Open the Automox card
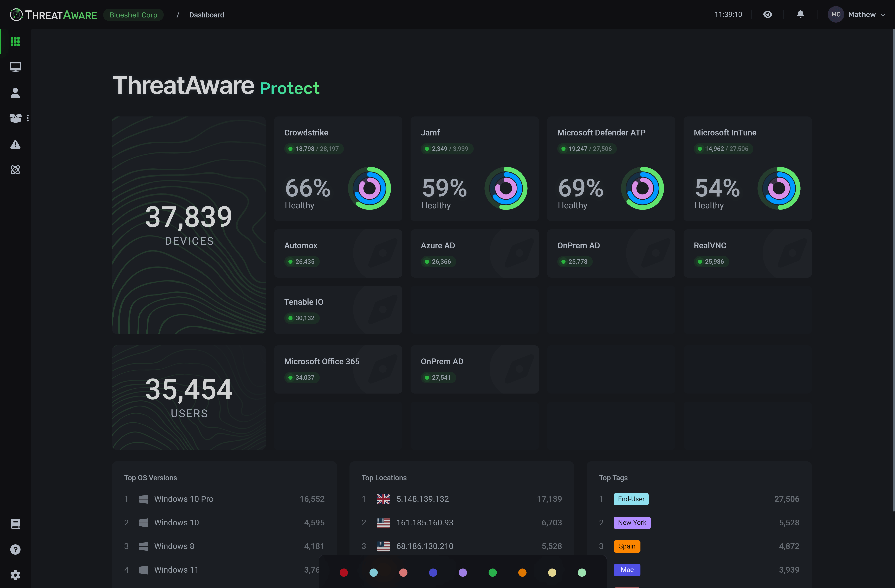895x588 pixels. 338,253
